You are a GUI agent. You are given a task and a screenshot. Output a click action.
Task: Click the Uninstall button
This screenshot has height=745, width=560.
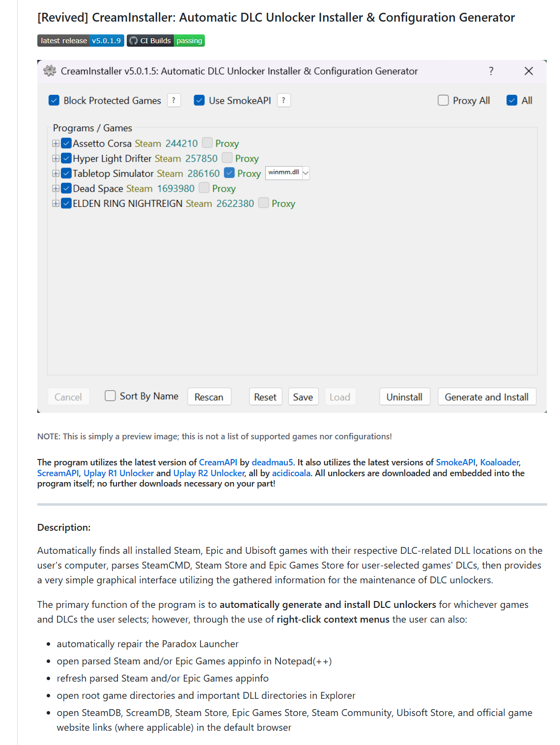404,397
